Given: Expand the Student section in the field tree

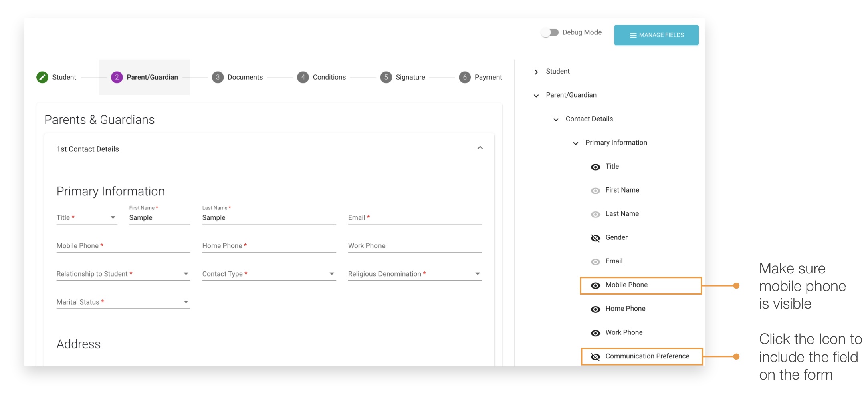Looking at the screenshot, I should [x=536, y=72].
